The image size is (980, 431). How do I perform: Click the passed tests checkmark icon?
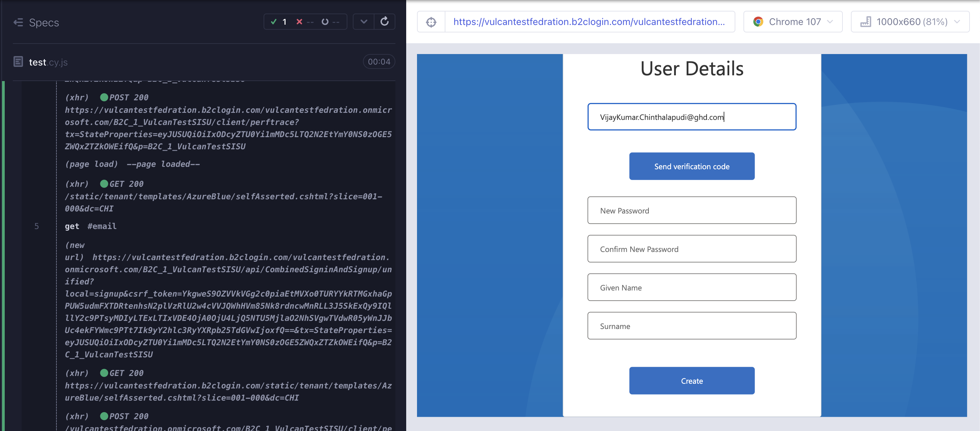pos(273,22)
